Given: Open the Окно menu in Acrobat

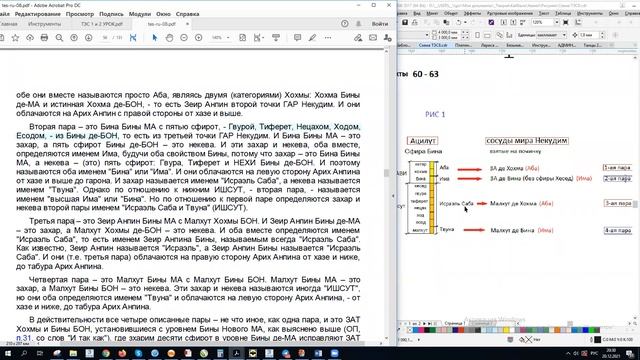Looking at the screenshot, I should (x=163, y=14).
